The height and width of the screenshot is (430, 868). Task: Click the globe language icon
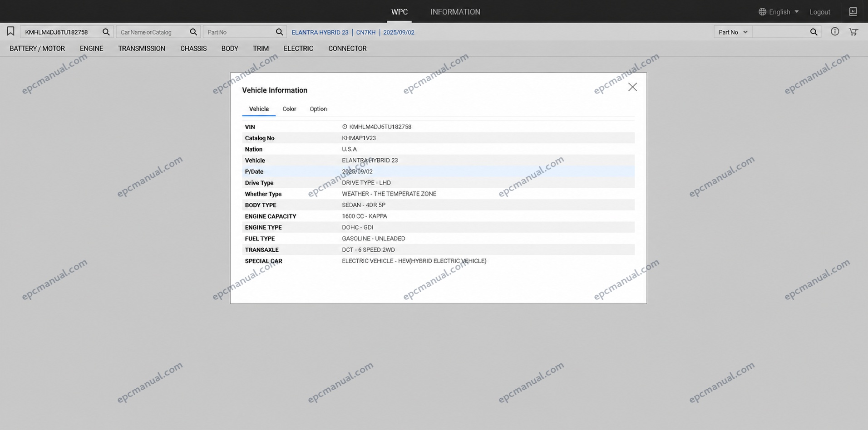coord(762,12)
